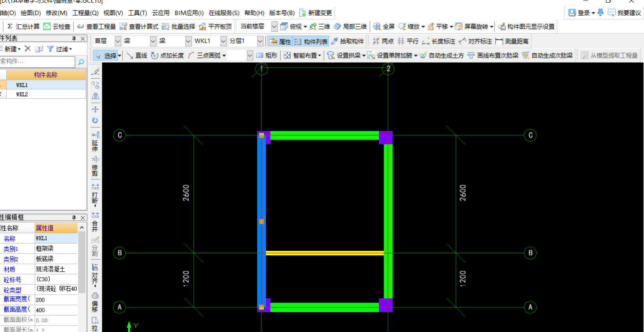Click the mirror tool in side toolbar
Image resolution: width=644 pixels, height=332 pixels.
(x=95, y=96)
